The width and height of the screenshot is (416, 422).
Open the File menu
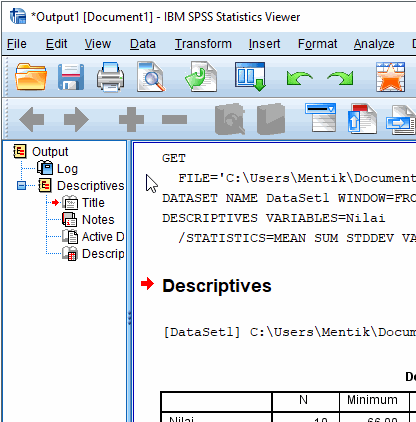click(x=17, y=44)
